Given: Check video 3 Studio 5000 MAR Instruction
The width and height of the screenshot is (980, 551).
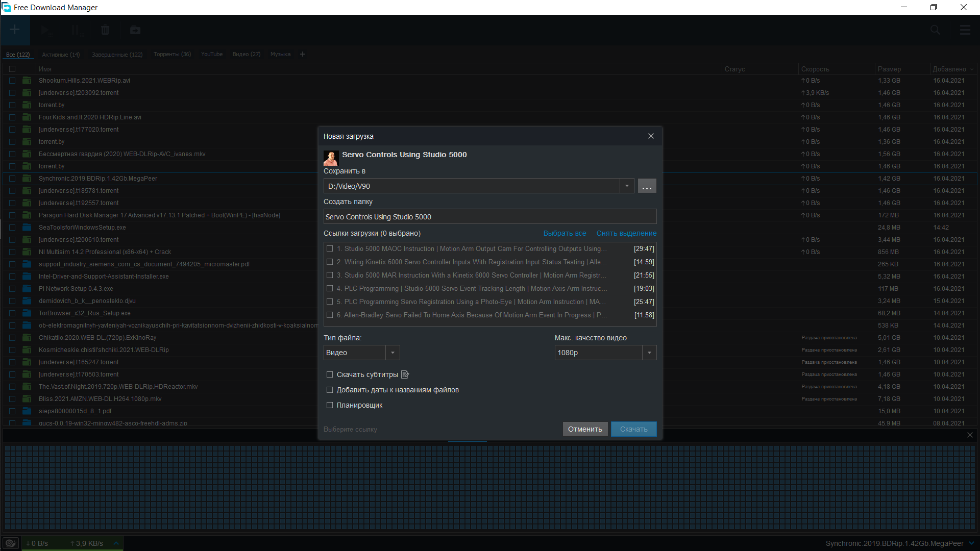Looking at the screenshot, I should pos(330,275).
